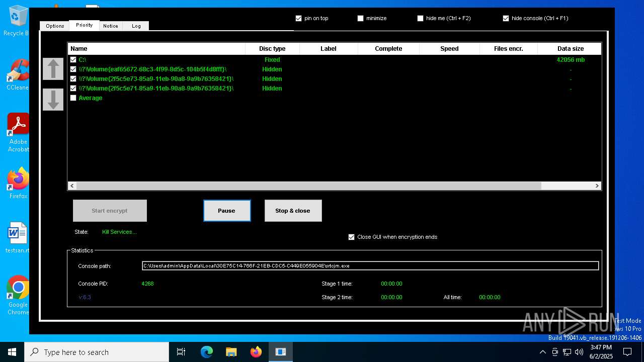Screen dimensions: 644x362
Task: Launch Adobe Acrobat desktop shortcut
Action: tap(18, 132)
